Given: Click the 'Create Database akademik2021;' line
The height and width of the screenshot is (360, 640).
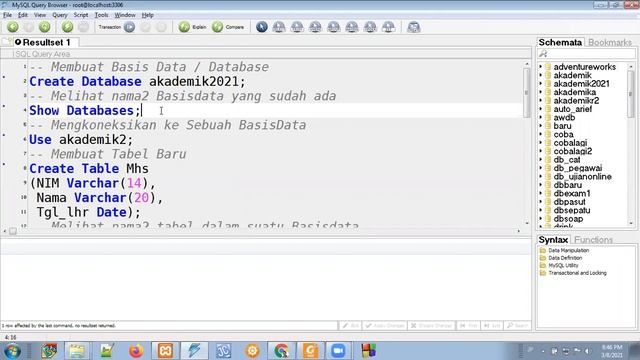Looking at the screenshot, I should pos(137,81).
